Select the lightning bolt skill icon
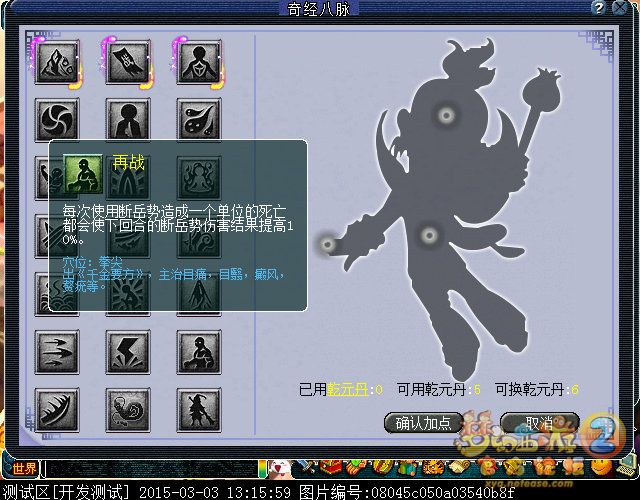 coord(128,352)
